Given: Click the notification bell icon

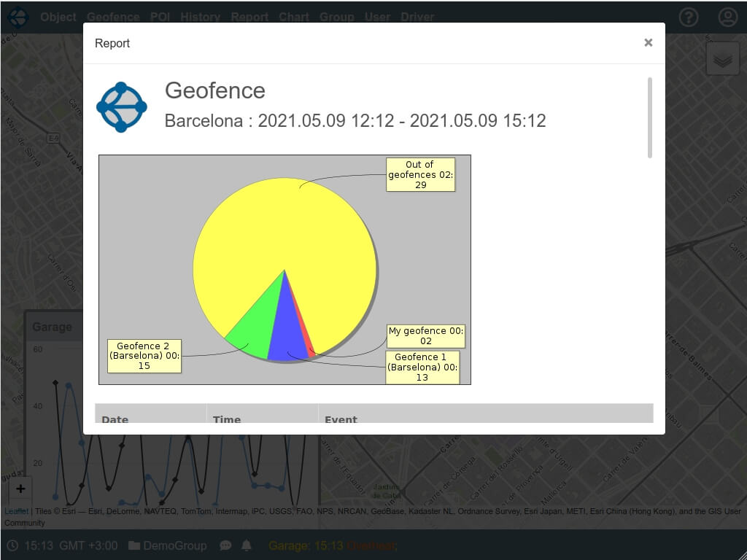Looking at the screenshot, I should click(x=247, y=545).
